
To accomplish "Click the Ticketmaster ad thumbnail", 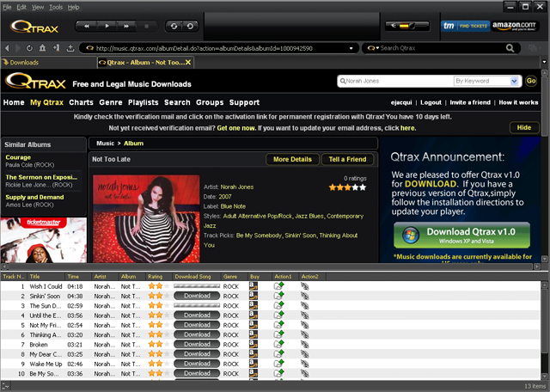I will [44, 240].
